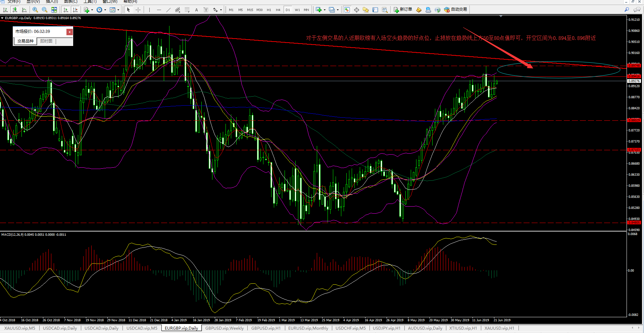Switch chart to bar chart style
This screenshot has width=644, height=333.
point(5,10)
